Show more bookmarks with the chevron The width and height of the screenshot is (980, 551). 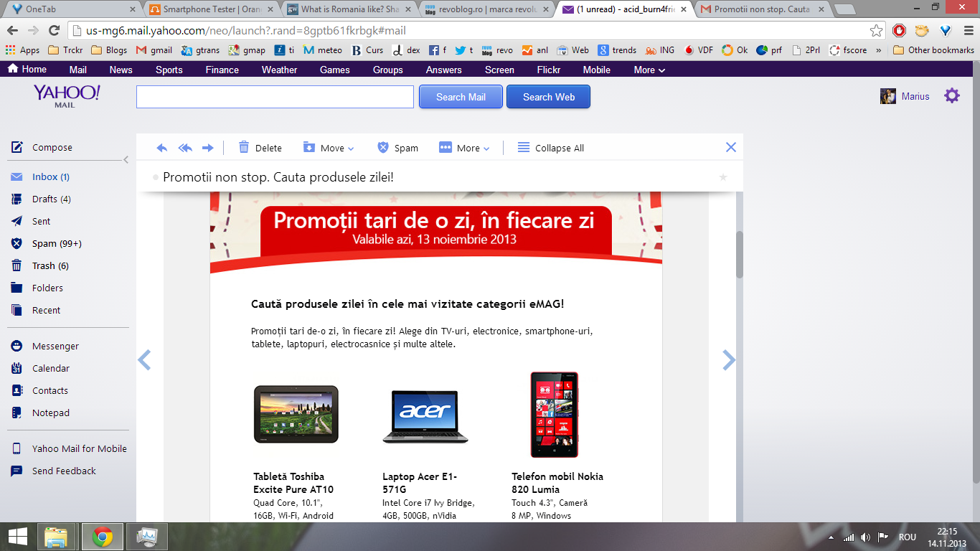point(878,50)
